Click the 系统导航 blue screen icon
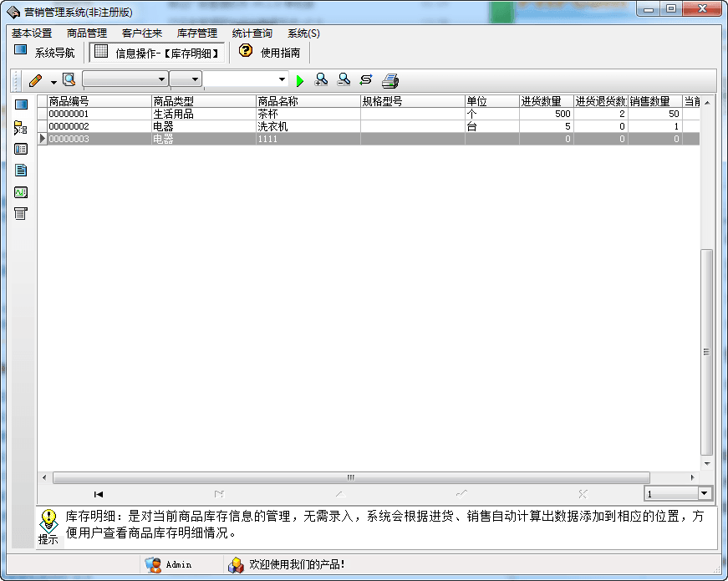728x581 pixels. point(20,49)
